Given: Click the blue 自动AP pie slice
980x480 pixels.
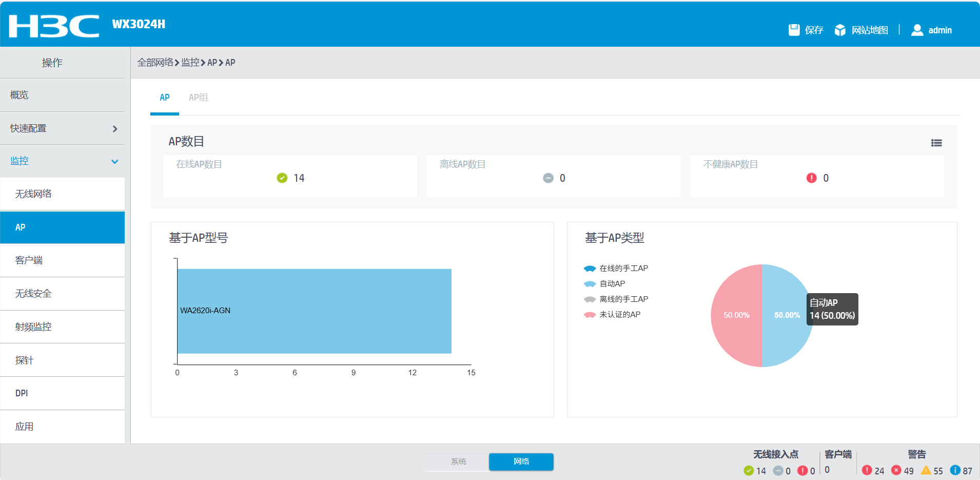Looking at the screenshot, I should [x=787, y=315].
